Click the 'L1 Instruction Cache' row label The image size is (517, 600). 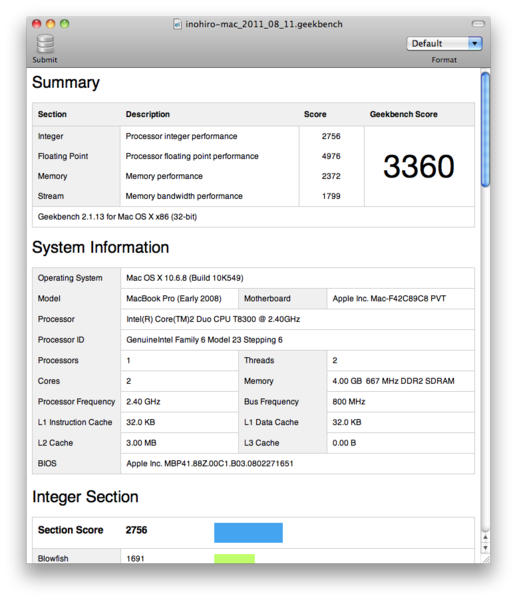pos(75,422)
